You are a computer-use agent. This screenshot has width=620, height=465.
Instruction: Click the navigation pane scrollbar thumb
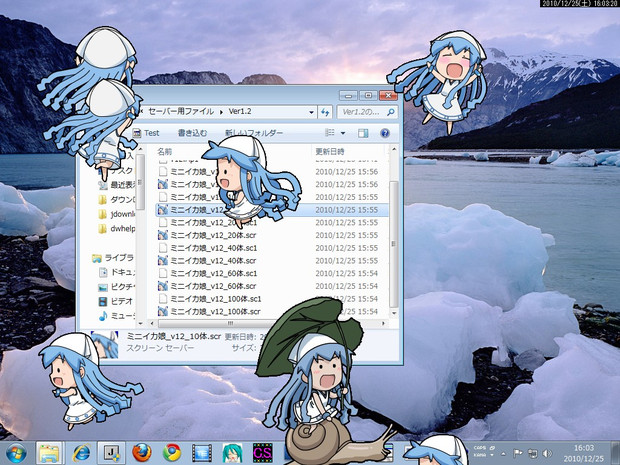click(140, 181)
